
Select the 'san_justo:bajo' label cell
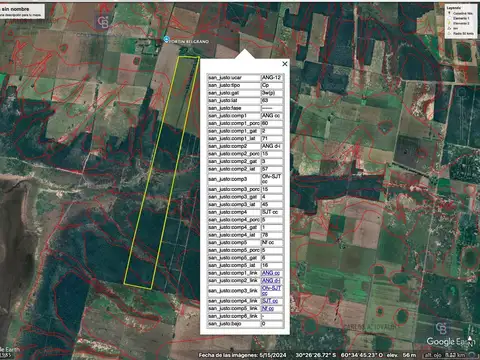tap(234, 324)
